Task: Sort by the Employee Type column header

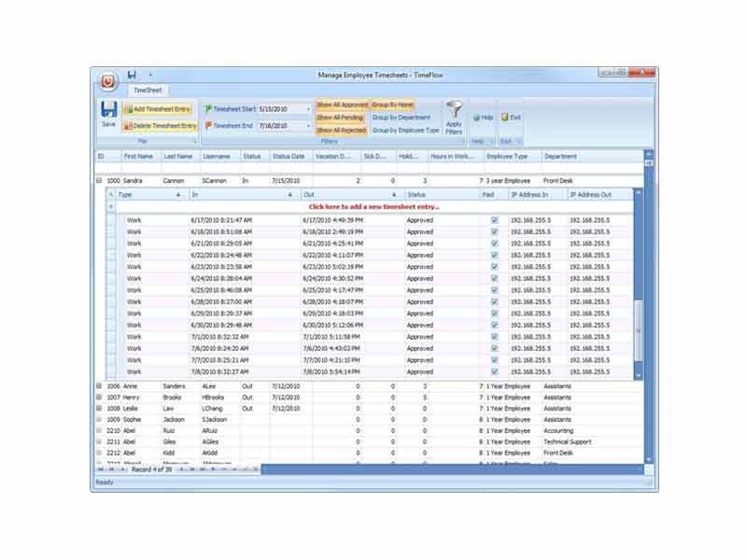Action: pyautogui.click(x=513, y=156)
